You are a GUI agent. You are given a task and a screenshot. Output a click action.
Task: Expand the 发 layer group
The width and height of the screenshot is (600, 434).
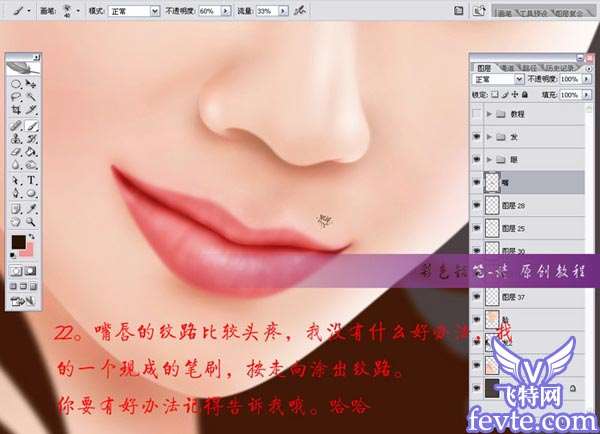(x=489, y=137)
